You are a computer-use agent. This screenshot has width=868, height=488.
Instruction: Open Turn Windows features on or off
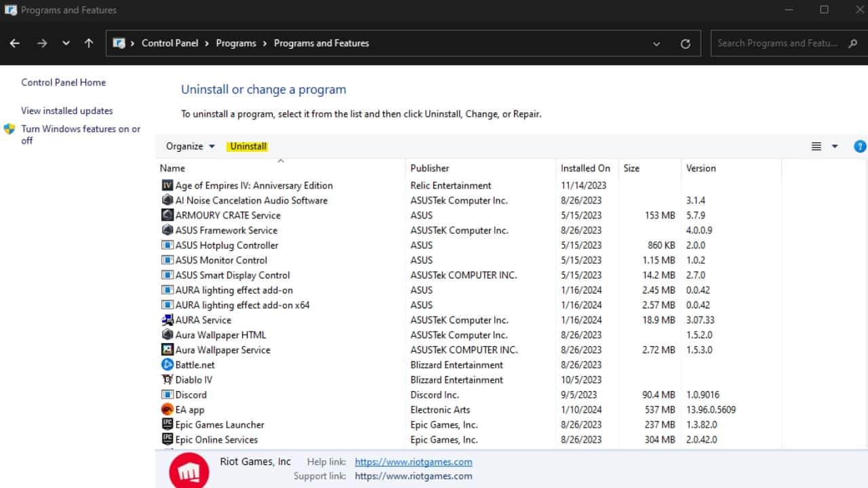coord(81,134)
